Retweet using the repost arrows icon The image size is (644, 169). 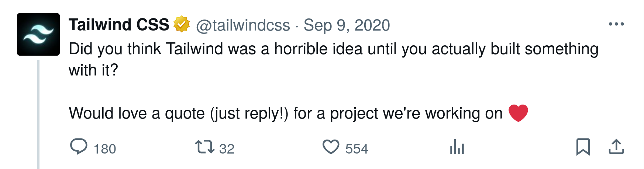pos(204,147)
